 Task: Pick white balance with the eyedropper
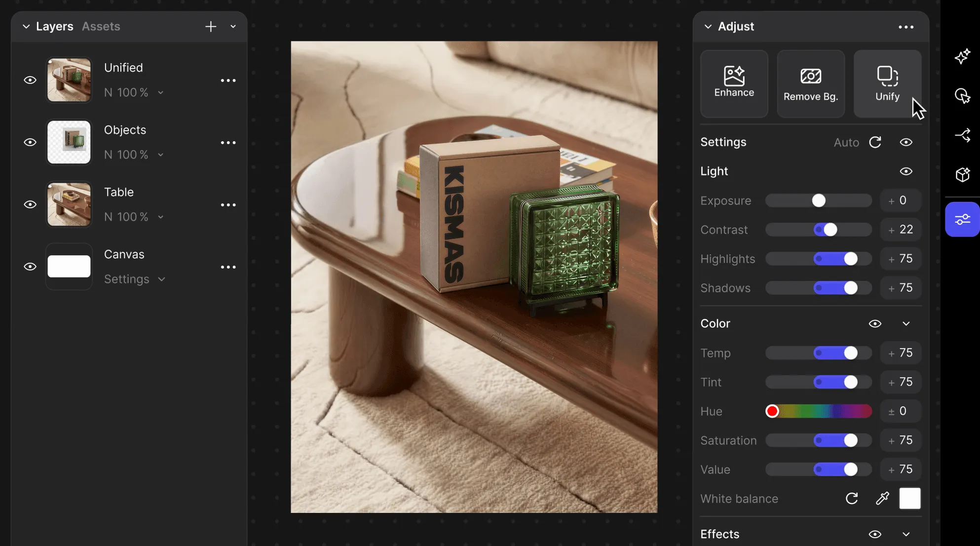[x=882, y=499]
